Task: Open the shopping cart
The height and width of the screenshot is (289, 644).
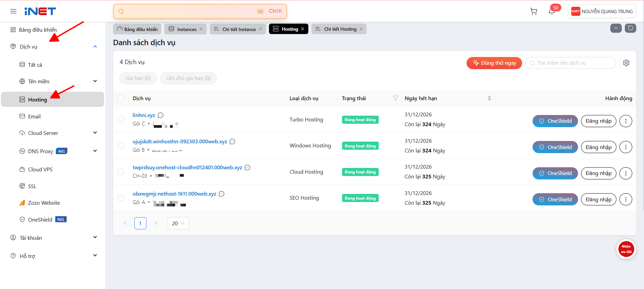Action: point(534,11)
